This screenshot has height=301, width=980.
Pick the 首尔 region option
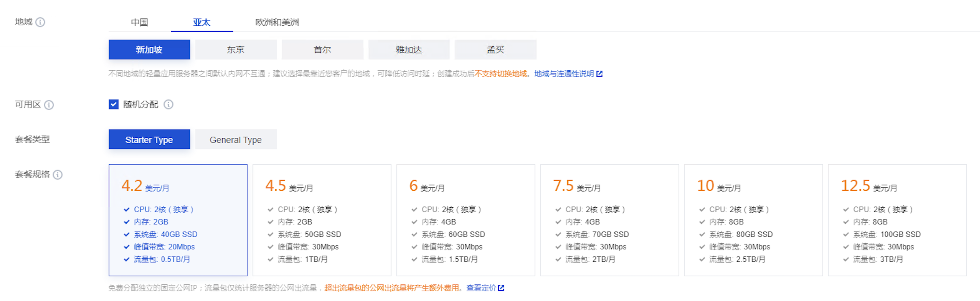tap(322, 50)
